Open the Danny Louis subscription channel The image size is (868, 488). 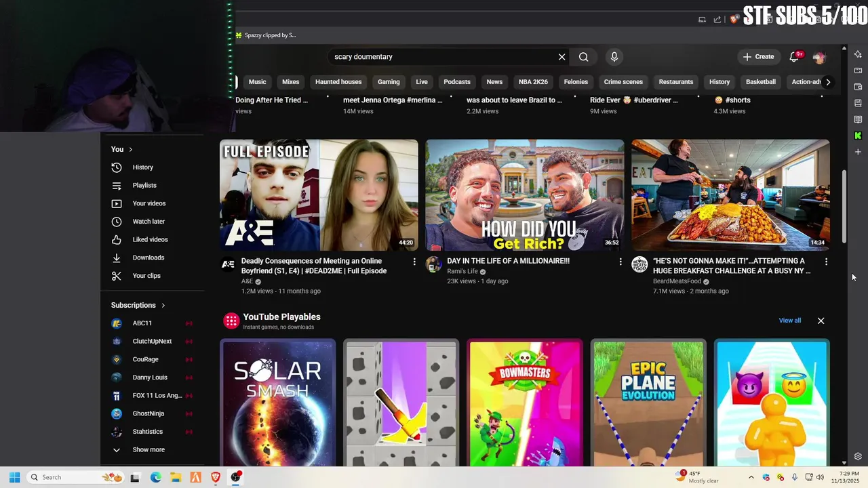click(153, 378)
